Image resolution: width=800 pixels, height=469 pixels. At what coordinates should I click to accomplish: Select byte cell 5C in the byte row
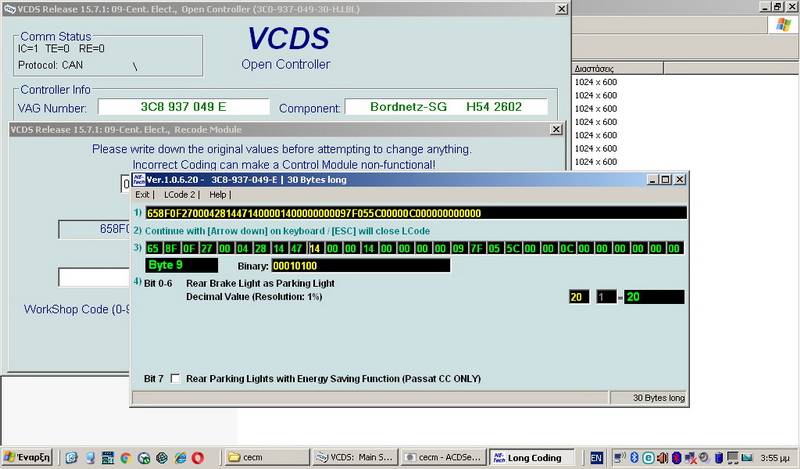pyautogui.click(x=512, y=249)
